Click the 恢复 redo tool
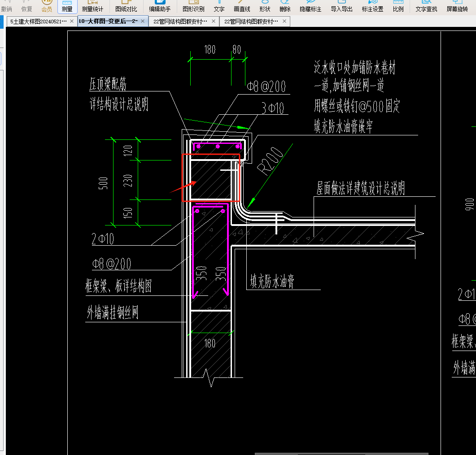The width and height of the screenshot is (476, 455). (27, 6)
